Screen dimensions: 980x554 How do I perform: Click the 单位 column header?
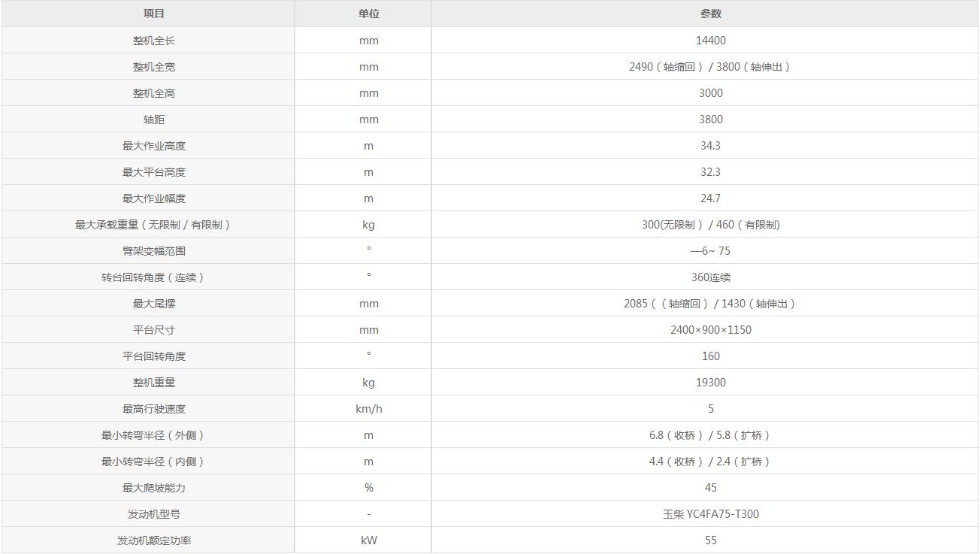pyautogui.click(x=368, y=14)
